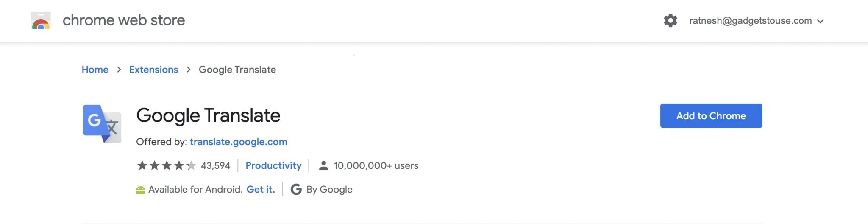Click the "chrome web store" header title
Screen dimensions: 868x224
pyautogui.click(x=123, y=20)
